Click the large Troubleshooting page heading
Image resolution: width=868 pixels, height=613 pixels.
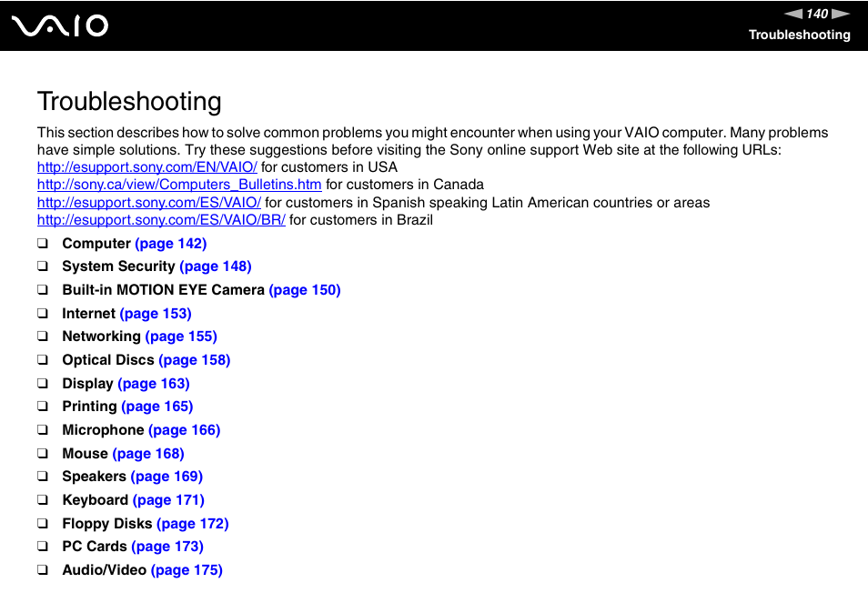(129, 102)
